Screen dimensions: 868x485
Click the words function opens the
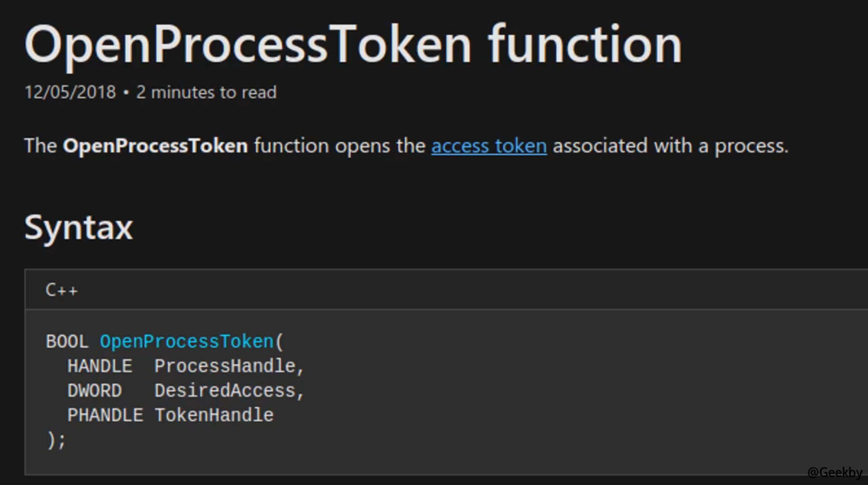[x=340, y=146]
